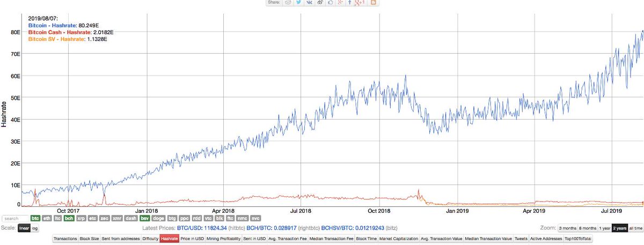Share chart on Blogger
The height and width of the screenshot is (245, 644).
[x=373, y=2]
